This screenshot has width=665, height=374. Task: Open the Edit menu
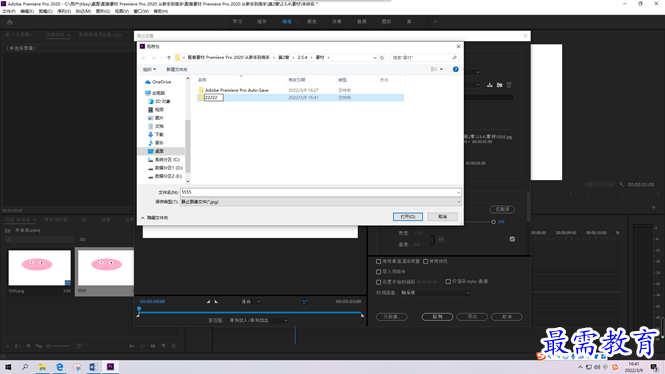(27, 11)
